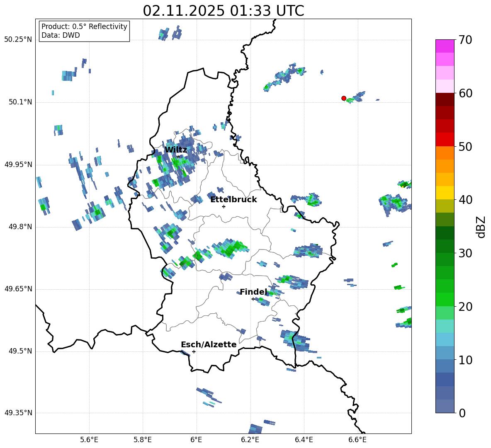Select the Esch/Alzette city label
The width and height of the screenshot is (491, 448).
(209, 345)
